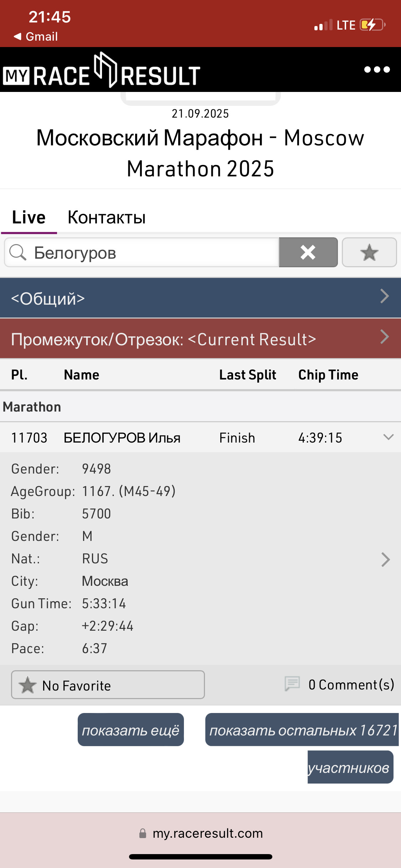Clear search with the X button
401x868 pixels.
pos(308,252)
